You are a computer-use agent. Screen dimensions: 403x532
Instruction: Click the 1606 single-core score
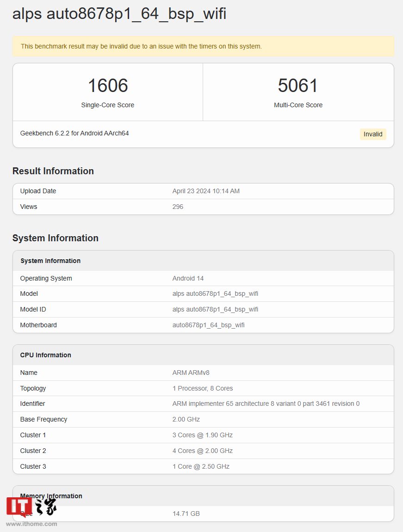tap(108, 86)
